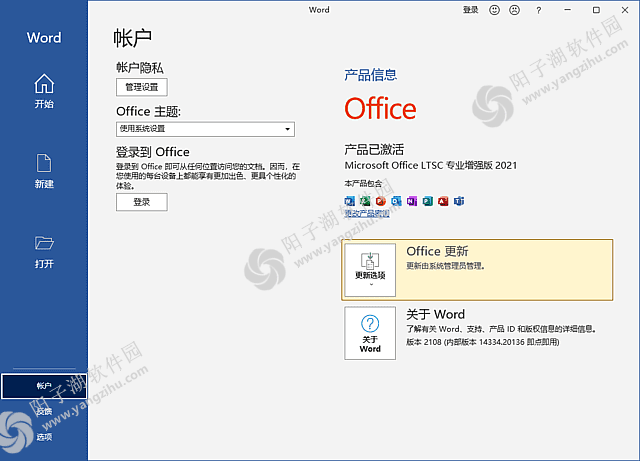Screen dimensions: 640x461
Task: Select the 帐户 tab in the sidebar
Action: (44, 386)
